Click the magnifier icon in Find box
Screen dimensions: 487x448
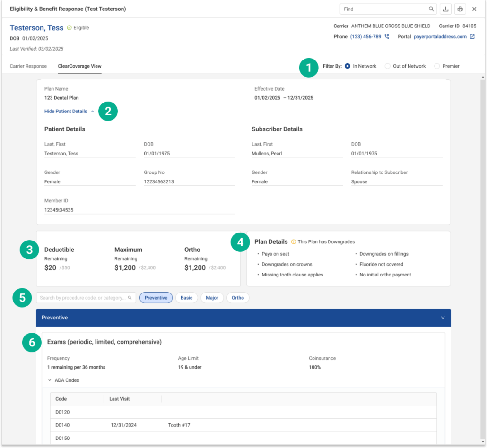coord(431,9)
